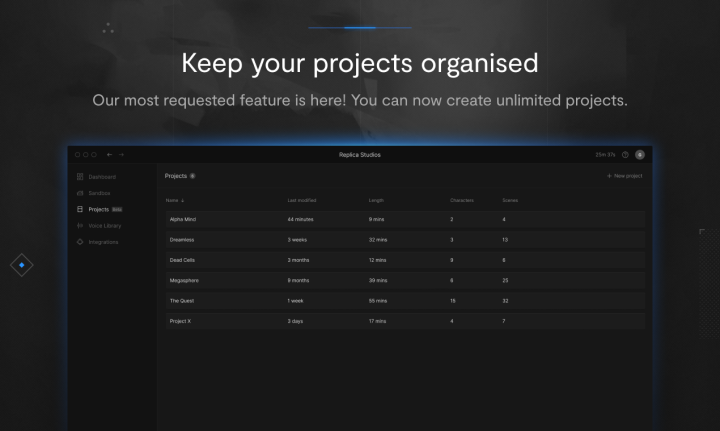
Task: Sort table by Length header
Action: pyautogui.click(x=376, y=201)
